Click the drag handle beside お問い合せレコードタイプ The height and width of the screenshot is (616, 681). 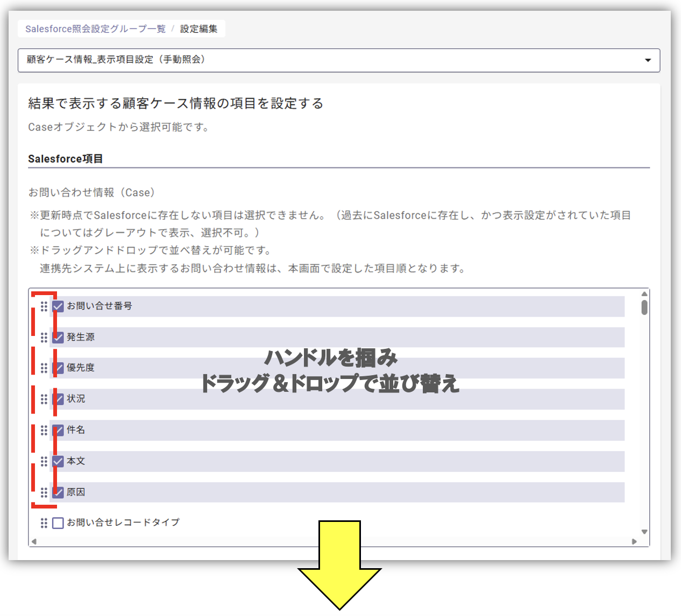point(44,523)
